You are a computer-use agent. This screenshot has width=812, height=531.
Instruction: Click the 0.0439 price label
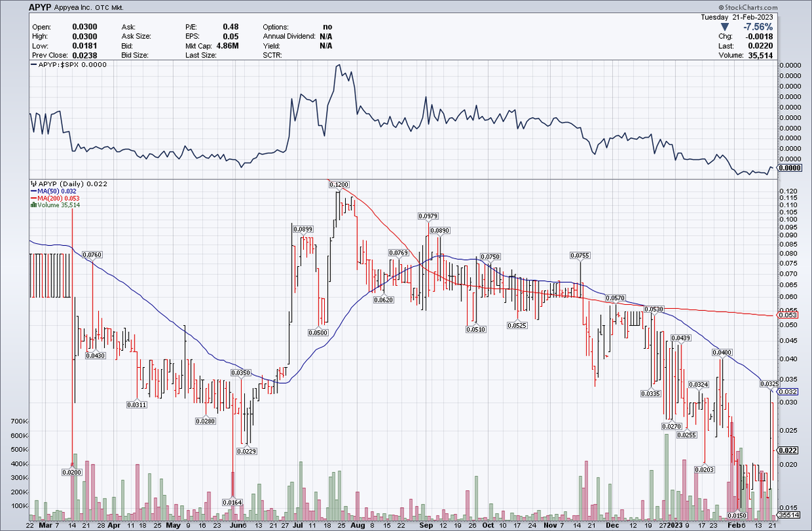click(681, 337)
